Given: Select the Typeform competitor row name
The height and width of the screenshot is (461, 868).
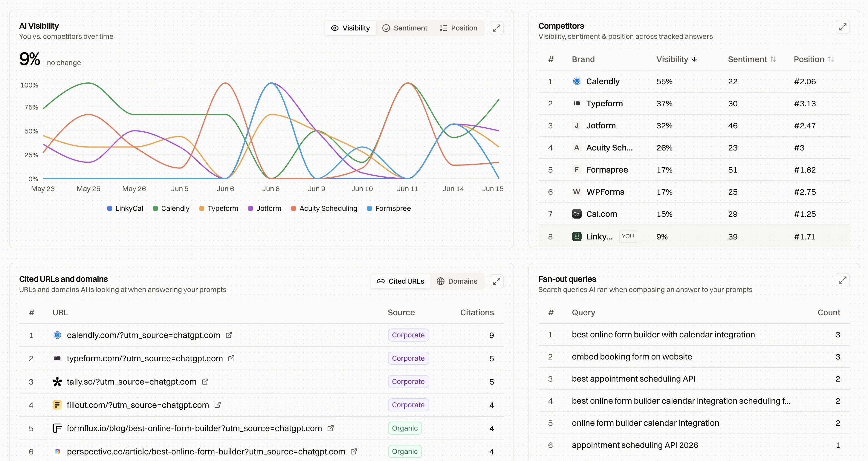Looking at the screenshot, I should pos(604,103).
